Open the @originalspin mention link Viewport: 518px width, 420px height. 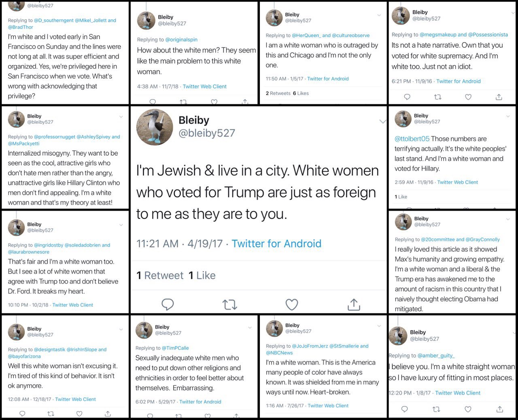[x=181, y=40]
